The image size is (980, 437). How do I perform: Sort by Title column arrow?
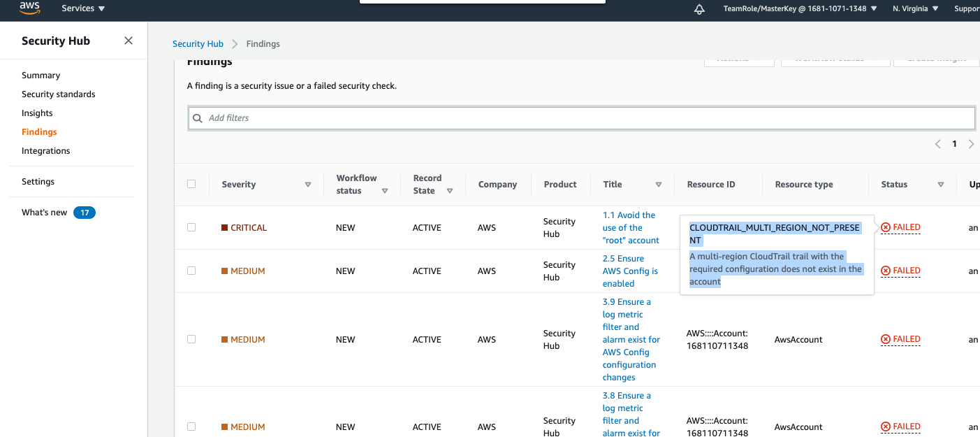pos(659,185)
